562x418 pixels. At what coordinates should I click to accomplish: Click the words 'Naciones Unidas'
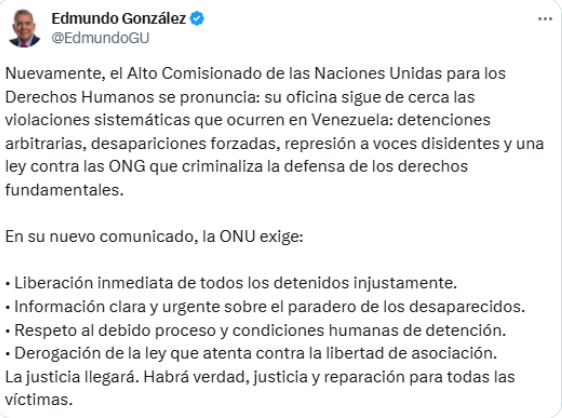pos(378,73)
